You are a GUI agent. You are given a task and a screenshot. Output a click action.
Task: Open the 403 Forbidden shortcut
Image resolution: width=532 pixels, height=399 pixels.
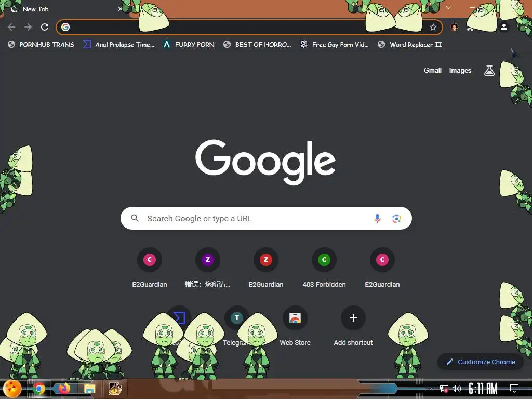pos(324,268)
